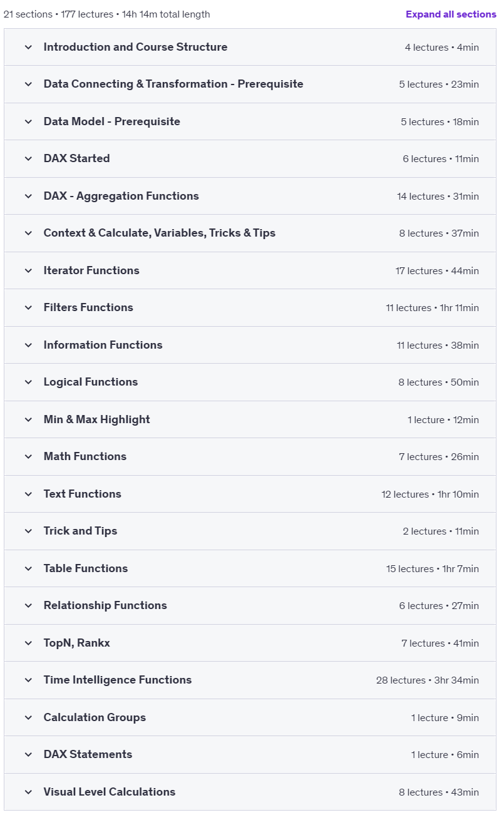
Task: Open the chevron next to DAX Started
Action: [x=28, y=158]
